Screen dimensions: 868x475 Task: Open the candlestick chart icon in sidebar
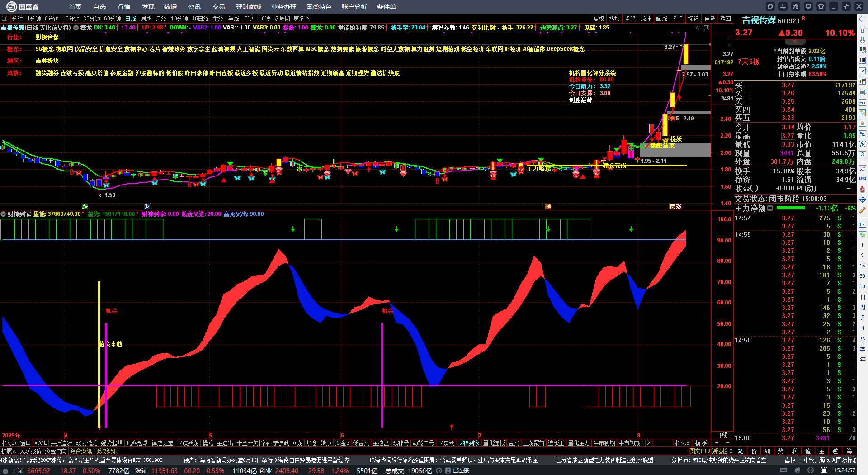point(863,81)
